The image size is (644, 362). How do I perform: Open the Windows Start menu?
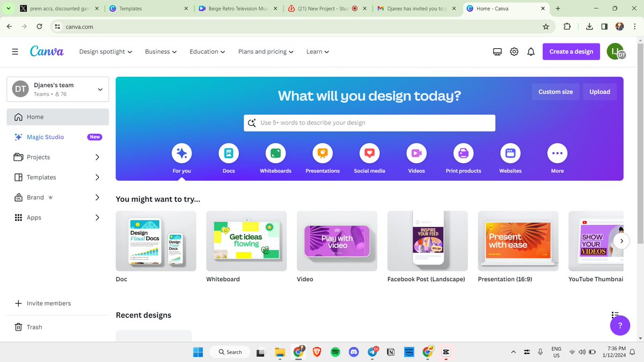198,352
